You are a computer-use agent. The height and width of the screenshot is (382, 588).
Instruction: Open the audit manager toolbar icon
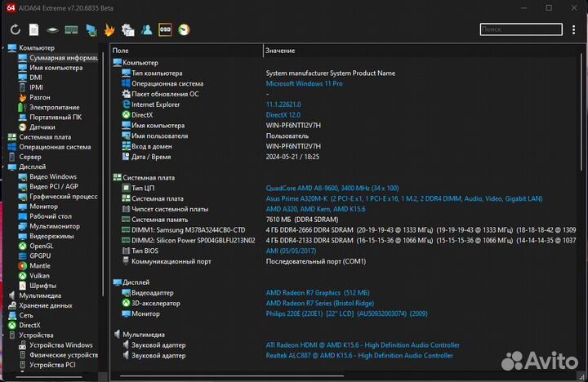(x=128, y=30)
